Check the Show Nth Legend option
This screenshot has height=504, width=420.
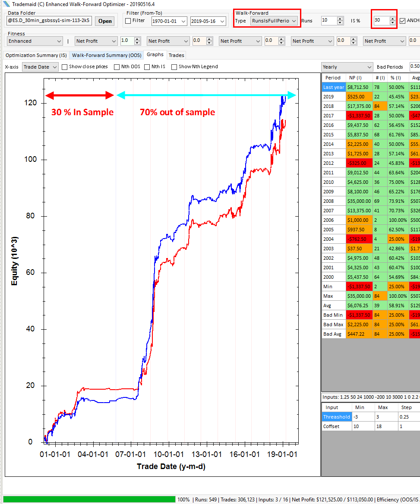coord(174,67)
